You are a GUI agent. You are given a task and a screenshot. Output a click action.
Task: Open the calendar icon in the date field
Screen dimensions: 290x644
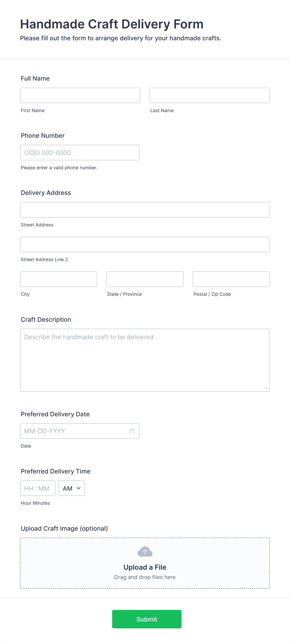pos(132,431)
